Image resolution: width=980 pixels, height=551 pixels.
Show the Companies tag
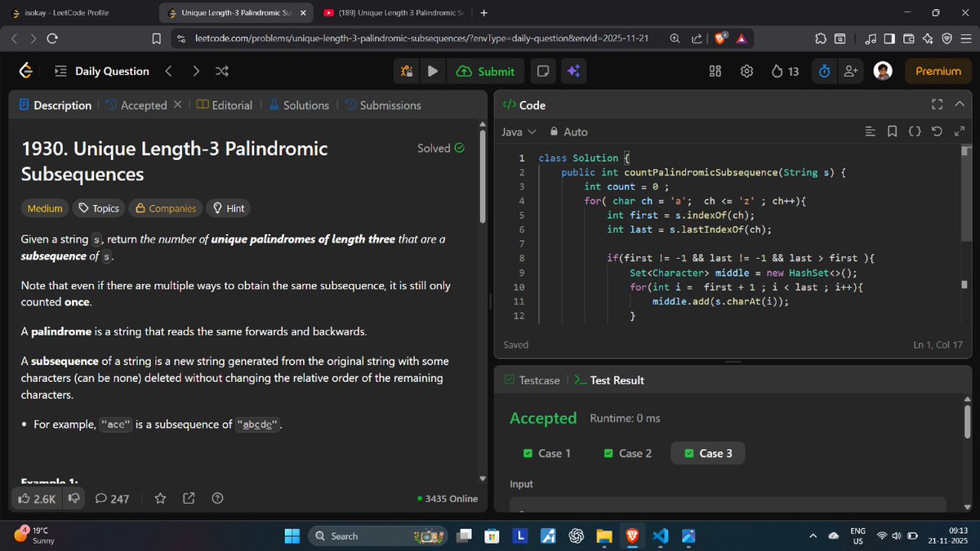(166, 208)
